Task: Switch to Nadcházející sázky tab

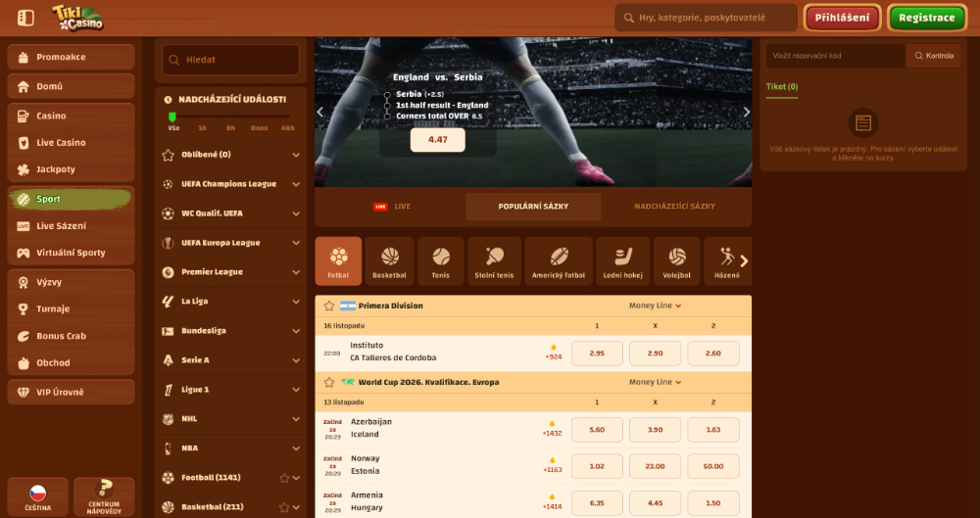Action: [674, 207]
